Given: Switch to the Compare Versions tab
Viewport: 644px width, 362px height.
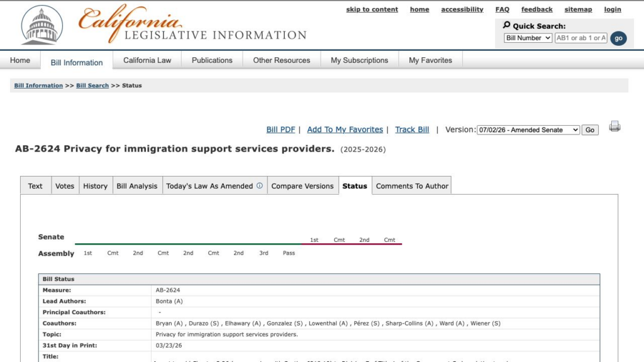Looking at the screenshot, I should tap(303, 186).
